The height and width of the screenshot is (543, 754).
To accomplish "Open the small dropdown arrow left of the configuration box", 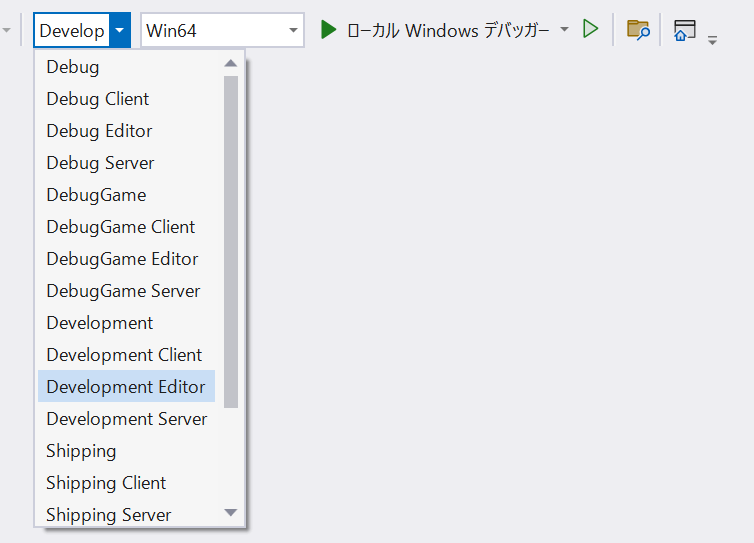I will [x=6, y=30].
